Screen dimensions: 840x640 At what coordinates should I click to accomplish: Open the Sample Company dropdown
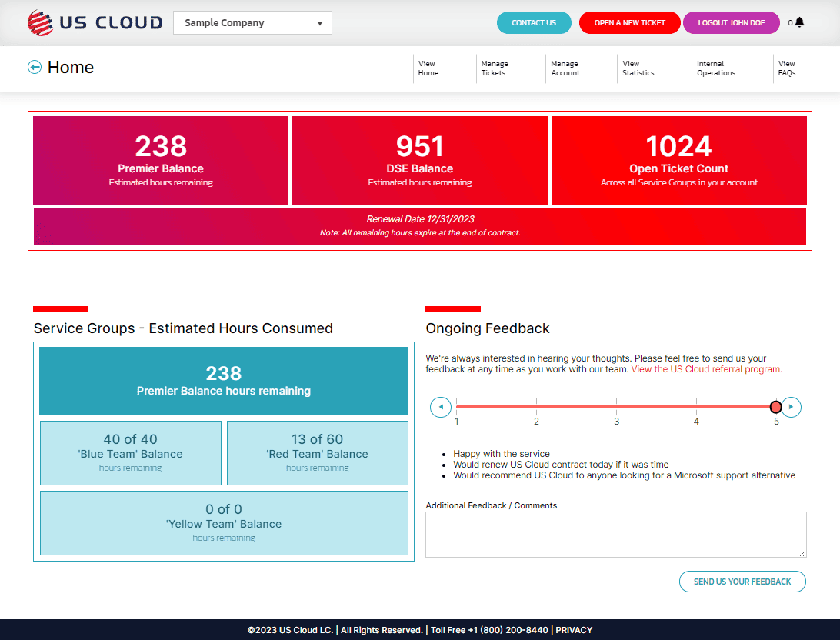pos(252,22)
